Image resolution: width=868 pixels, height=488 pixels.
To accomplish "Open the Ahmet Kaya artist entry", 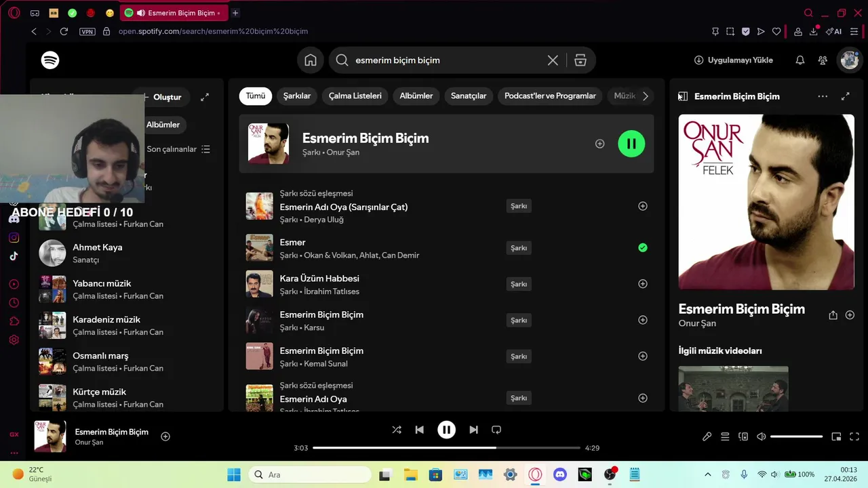I will click(127, 253).
